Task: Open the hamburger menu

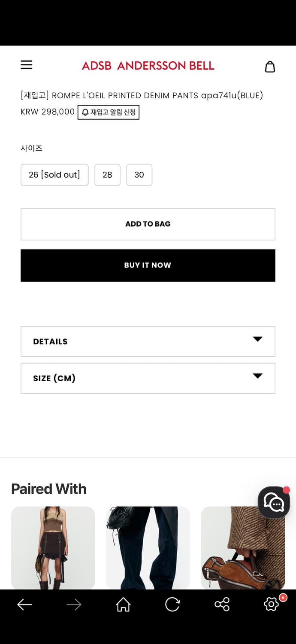Action: pyautogui.click(x=27, y=65)
